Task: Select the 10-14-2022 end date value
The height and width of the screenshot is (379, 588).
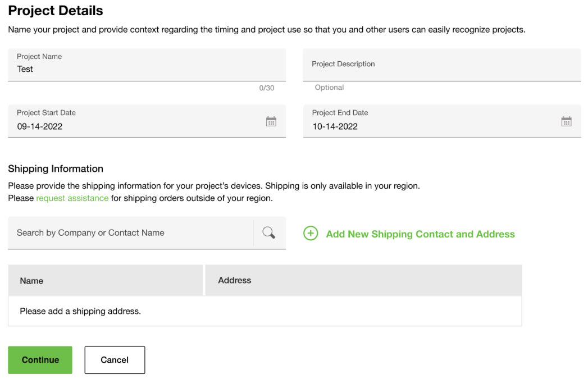Action: click(x=335, y=126)
